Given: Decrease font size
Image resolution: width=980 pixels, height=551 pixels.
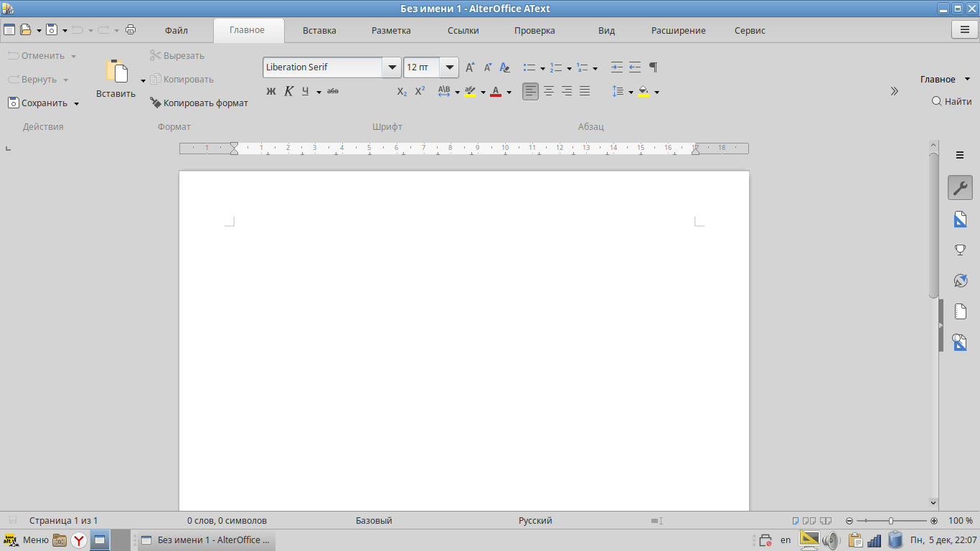Looking at the screenshot, I should click(487, 67).
